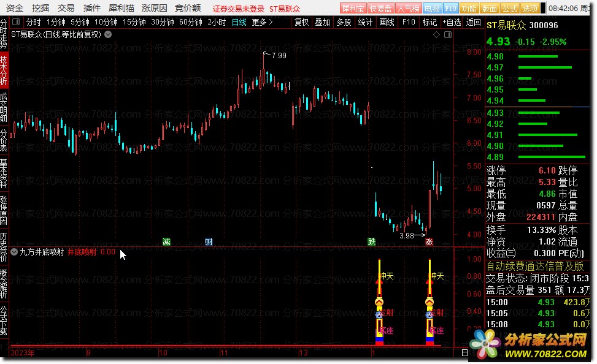Click the 画线 drawing button
Viewport: 597px width, 364px height.
pyautogui.click(x=387, y=23)
